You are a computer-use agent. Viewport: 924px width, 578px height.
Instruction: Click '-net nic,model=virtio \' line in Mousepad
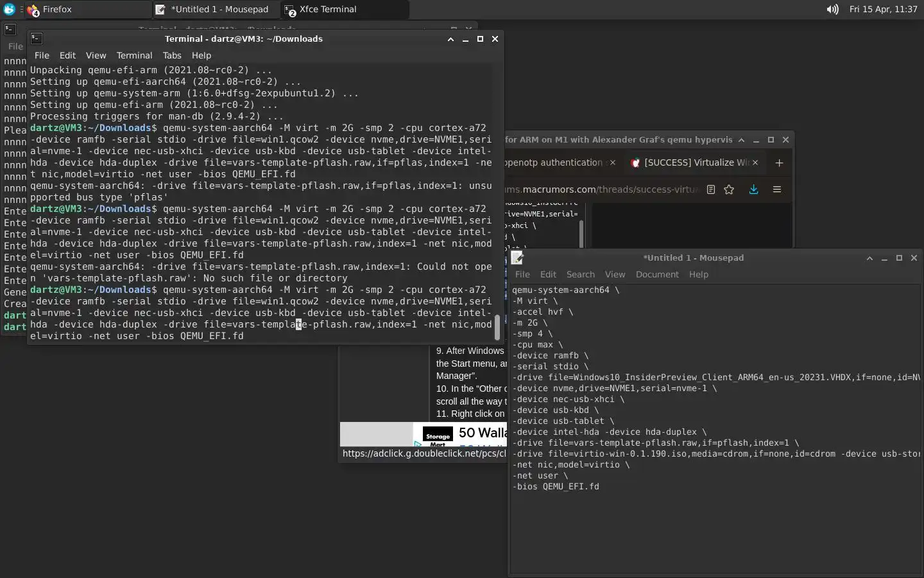pyautogui.click(x=570, y=464)
